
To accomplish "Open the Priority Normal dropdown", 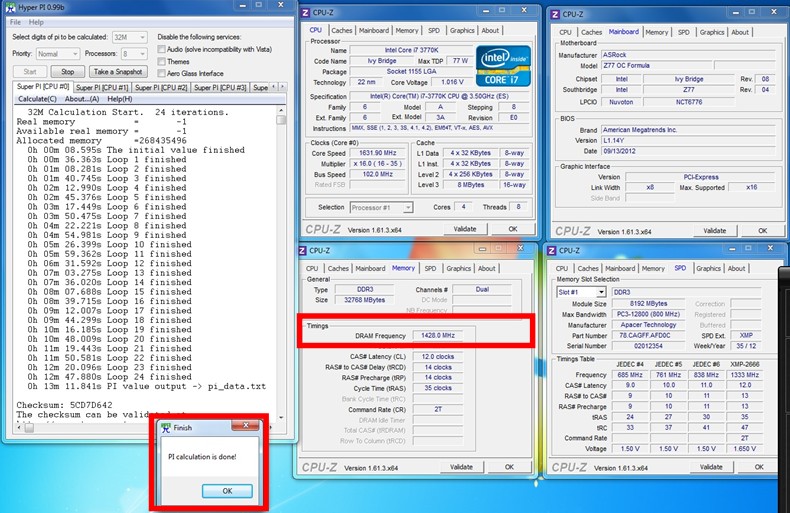I will pos(57,53).
